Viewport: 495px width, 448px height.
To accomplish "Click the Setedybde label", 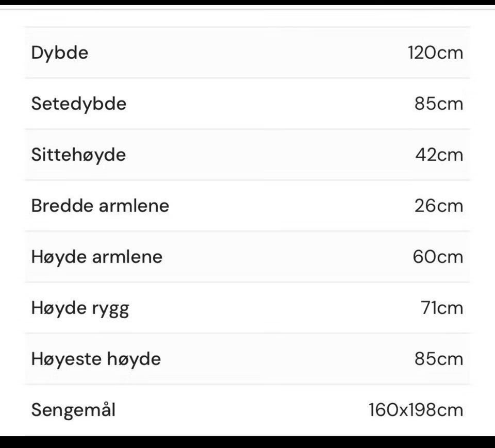I will pyautogui.click(x=78, y=104).
